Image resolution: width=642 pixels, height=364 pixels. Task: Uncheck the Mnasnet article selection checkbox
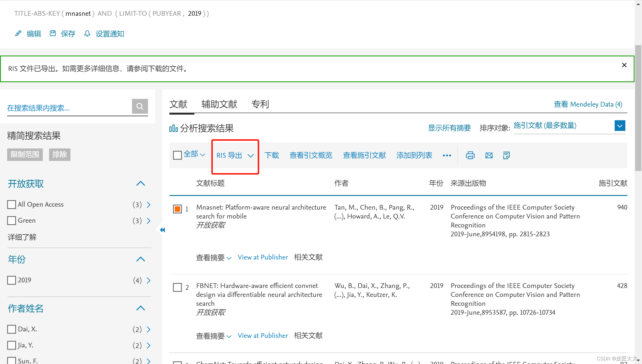click(x=177, y=209)
